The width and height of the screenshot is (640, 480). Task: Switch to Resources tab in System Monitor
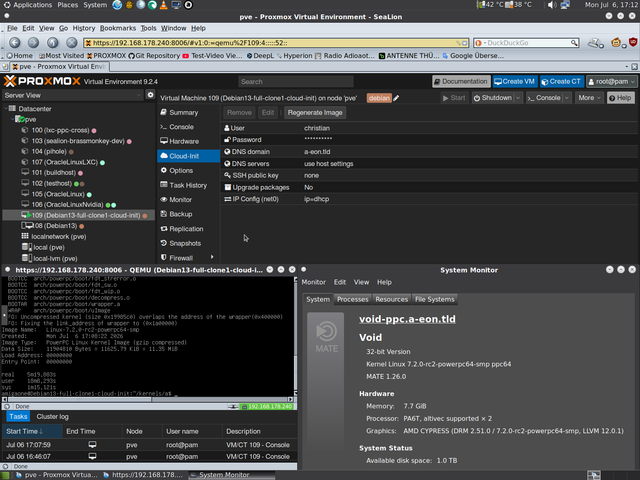click(x=391, y=299)
